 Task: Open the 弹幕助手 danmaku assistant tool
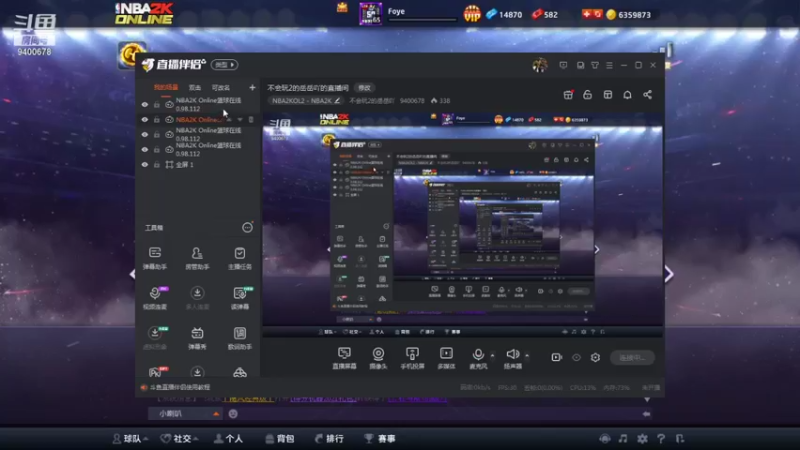[155, 258]
